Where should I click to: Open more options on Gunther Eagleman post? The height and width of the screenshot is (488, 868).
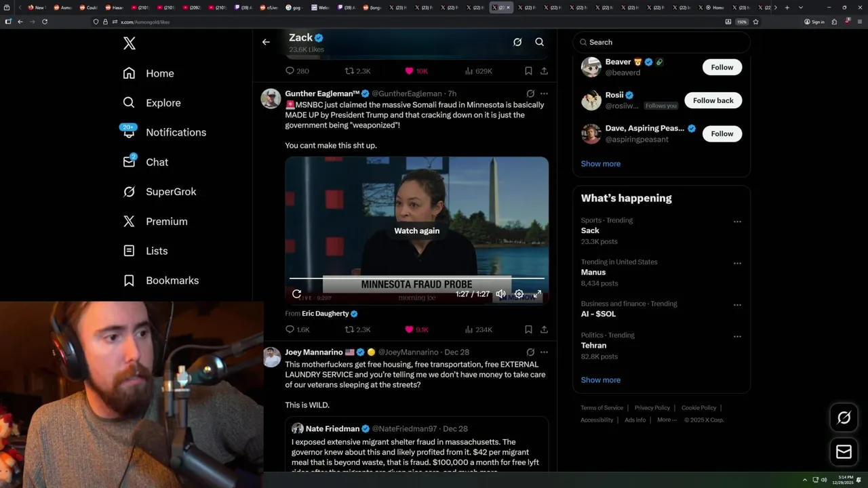(x=544, y=94)
